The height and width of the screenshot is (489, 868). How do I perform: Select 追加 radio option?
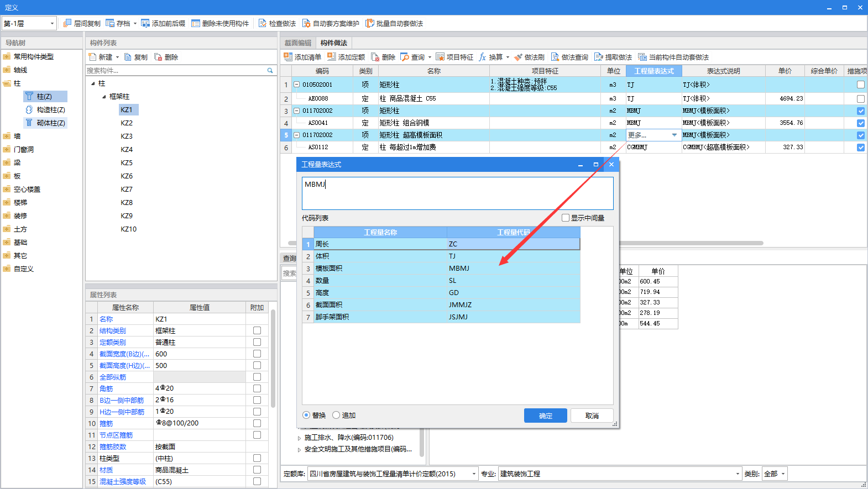pos(336,415)
